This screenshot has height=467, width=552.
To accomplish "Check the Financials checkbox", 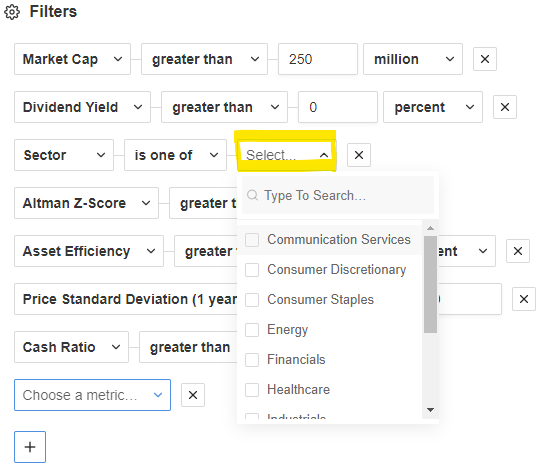I will pos(252,360).
